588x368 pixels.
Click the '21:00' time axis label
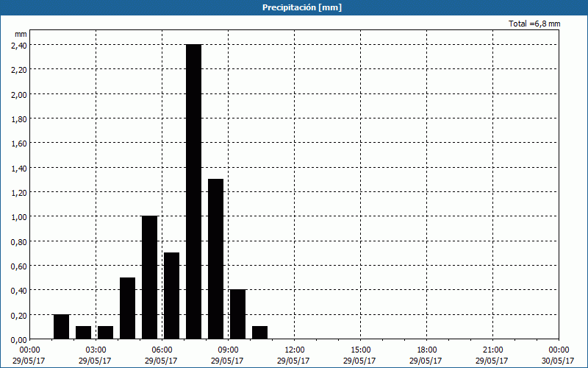492,350
